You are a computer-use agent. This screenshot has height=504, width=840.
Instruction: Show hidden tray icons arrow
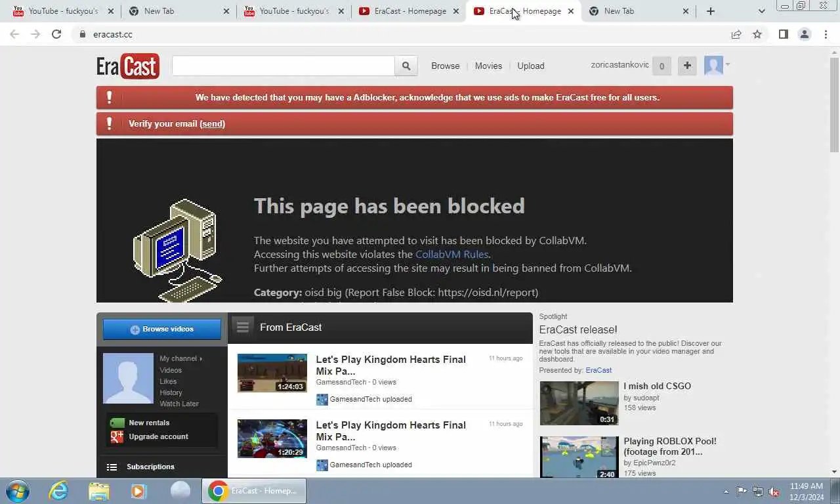(726, 492)
